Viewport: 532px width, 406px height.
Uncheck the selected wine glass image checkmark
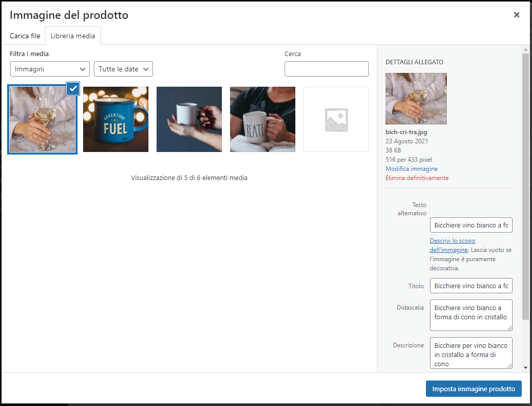coord(73,89)
